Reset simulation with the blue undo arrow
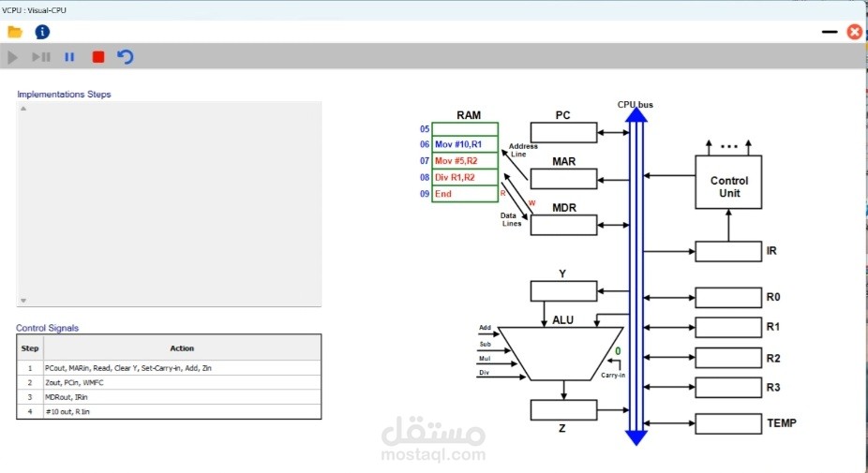Image resolution: width=868 pixels, height=473 pixels. click(125, 56)
